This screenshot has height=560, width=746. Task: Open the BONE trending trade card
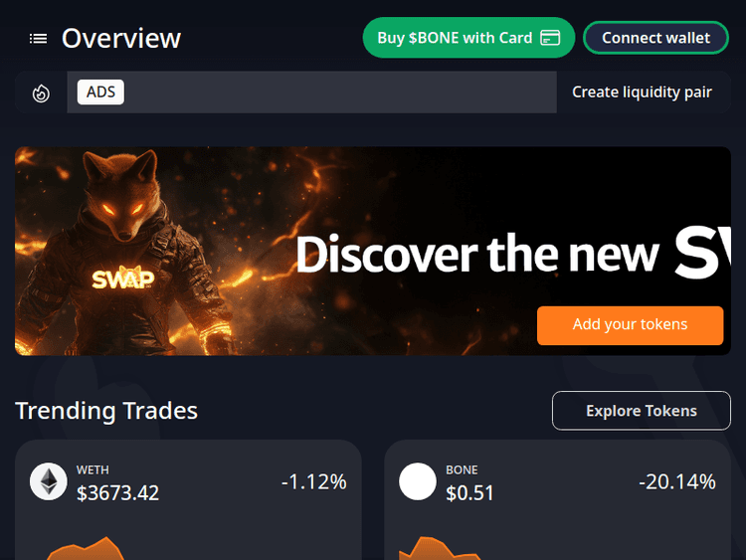558,499
